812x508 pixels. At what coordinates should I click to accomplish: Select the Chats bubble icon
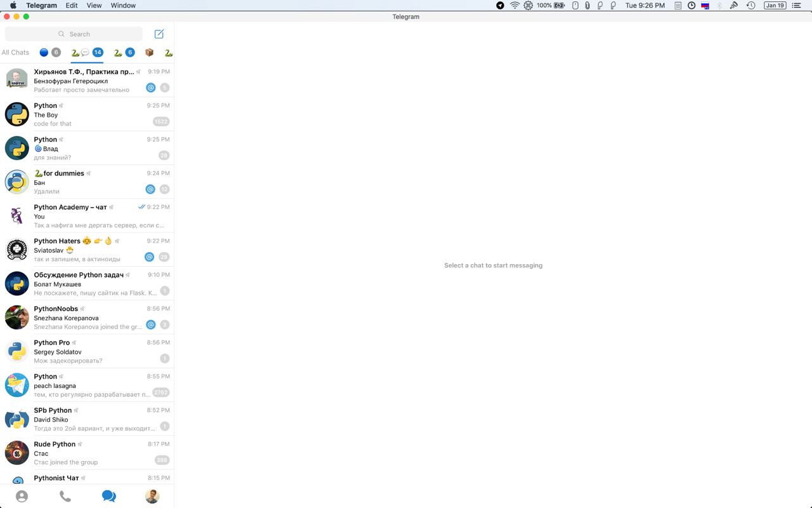click(108, 497)
